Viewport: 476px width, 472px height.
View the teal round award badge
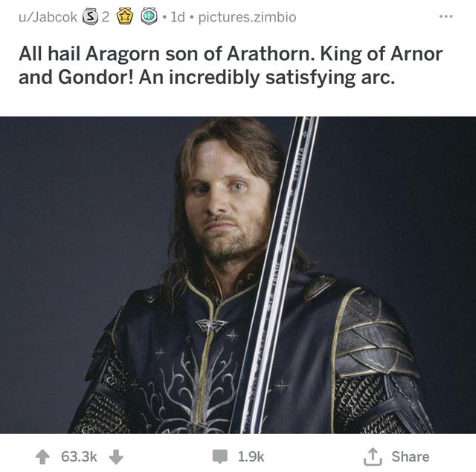149,16
